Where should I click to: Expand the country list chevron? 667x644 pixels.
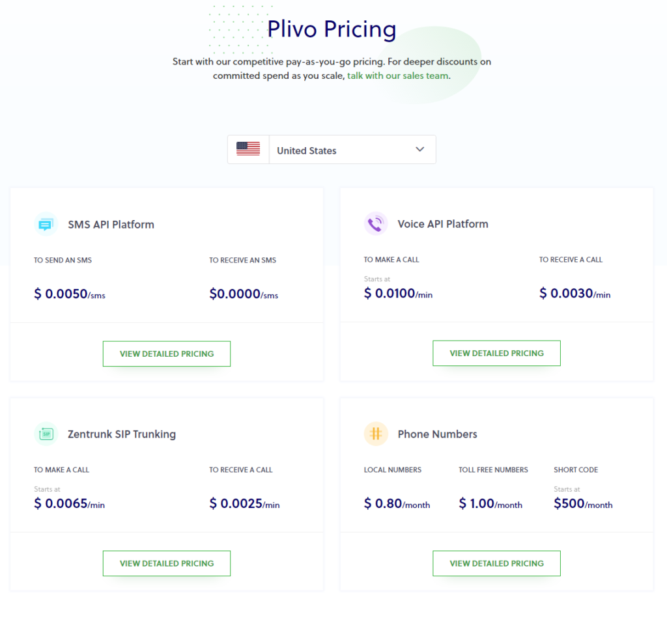point(419,149)
